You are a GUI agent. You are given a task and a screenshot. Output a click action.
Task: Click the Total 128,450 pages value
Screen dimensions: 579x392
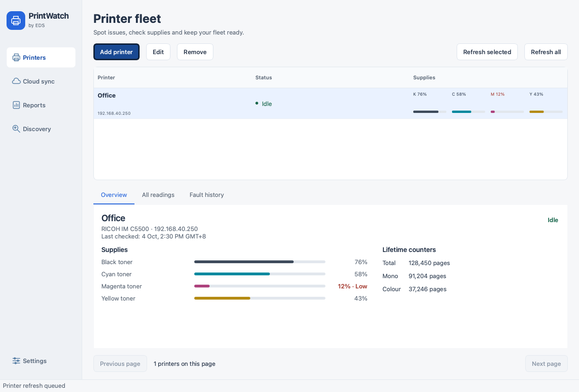coord(429,263)
